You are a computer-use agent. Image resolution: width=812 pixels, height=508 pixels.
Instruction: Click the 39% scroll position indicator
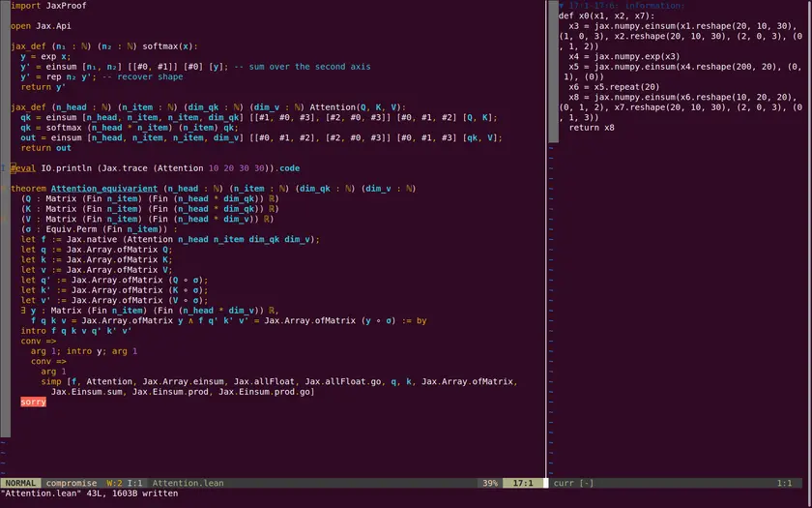pyautogui.click(x=490, y=483)
